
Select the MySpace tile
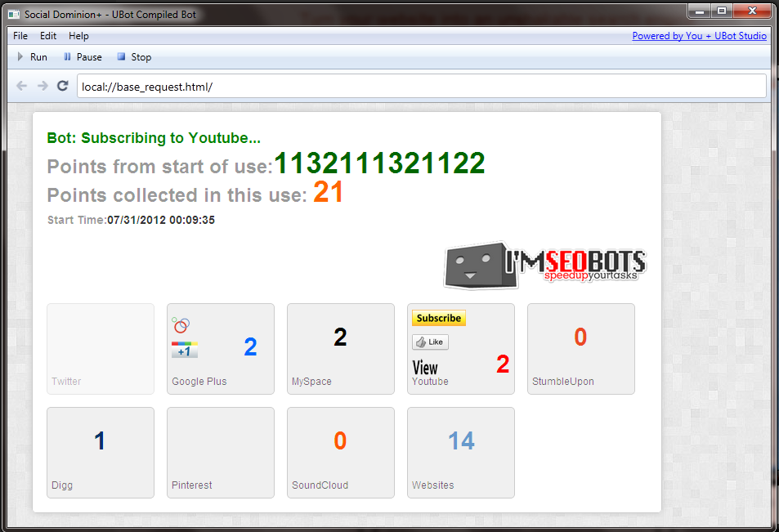pos(341,349)
